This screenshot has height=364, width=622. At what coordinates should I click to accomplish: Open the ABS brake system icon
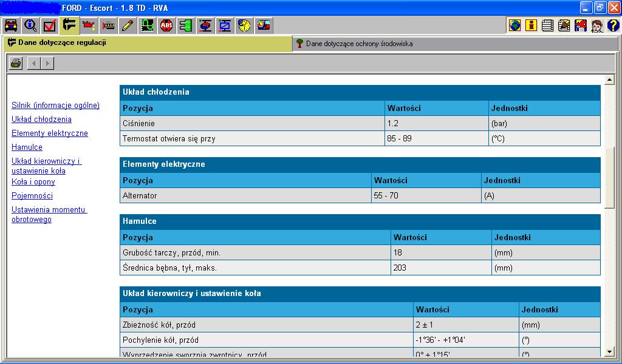166,25
